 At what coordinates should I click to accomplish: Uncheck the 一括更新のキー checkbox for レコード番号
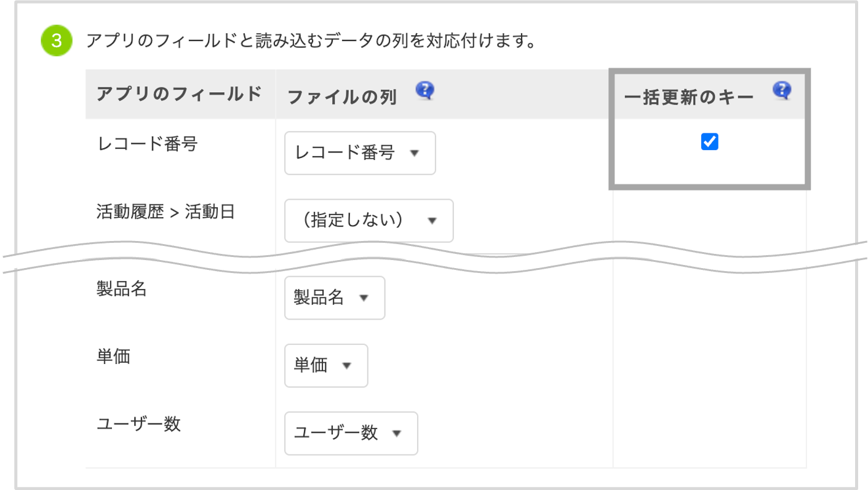(x=709, y=142)
